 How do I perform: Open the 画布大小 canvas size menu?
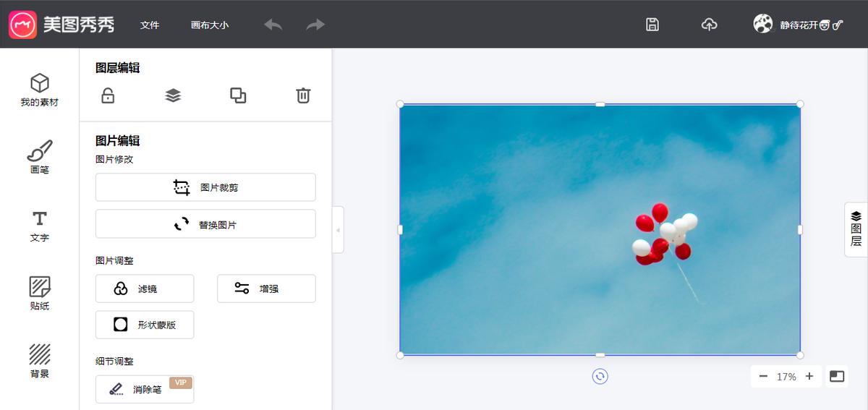pos(210,25)
